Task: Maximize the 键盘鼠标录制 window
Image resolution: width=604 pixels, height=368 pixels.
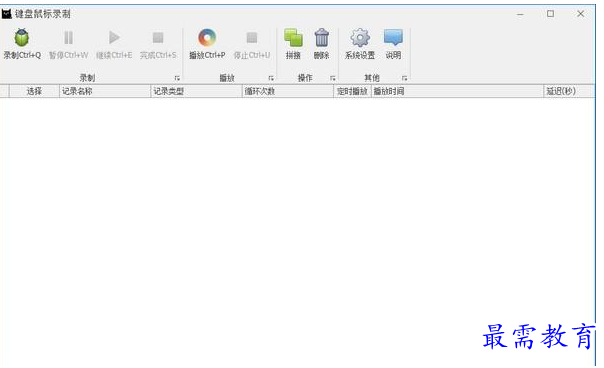Action: [x=550, y=14]
